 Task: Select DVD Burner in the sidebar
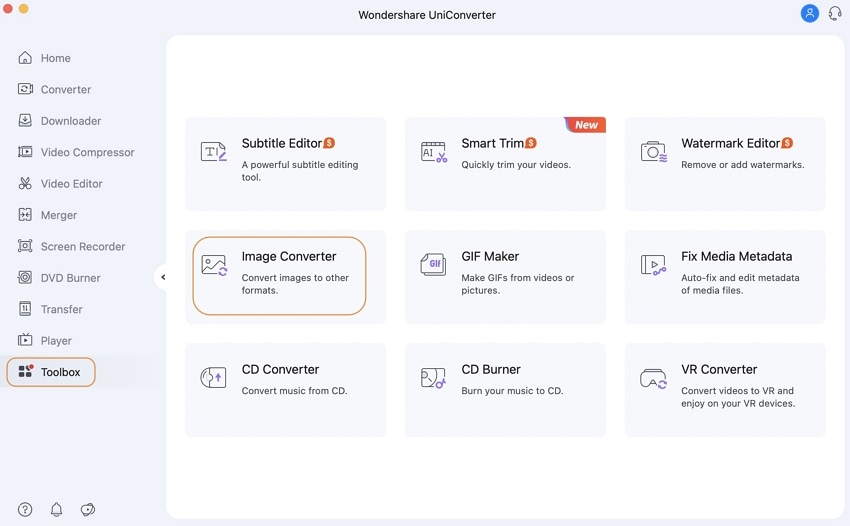[70, 278]
